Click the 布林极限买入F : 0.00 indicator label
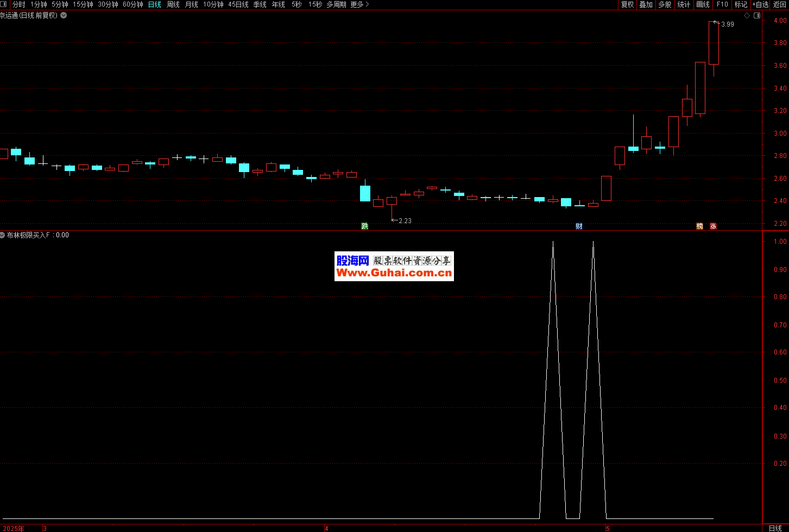Image resolution: width=789 pixels, height=532 pixels. pyautogui.click(x=38, y=235)
